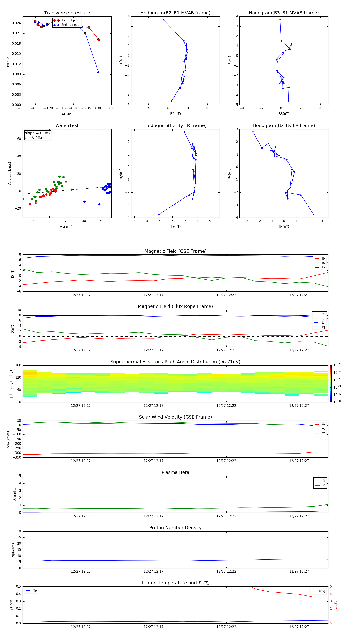Click the 'WalenTest' plot title
This screenshot has width=351, height=644.
click(x=67, y=125)
